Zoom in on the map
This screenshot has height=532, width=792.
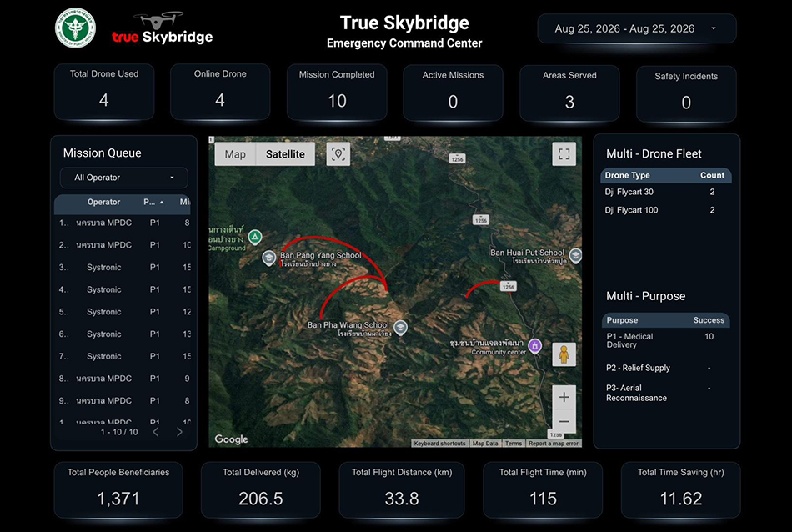(x=564, y=397)
